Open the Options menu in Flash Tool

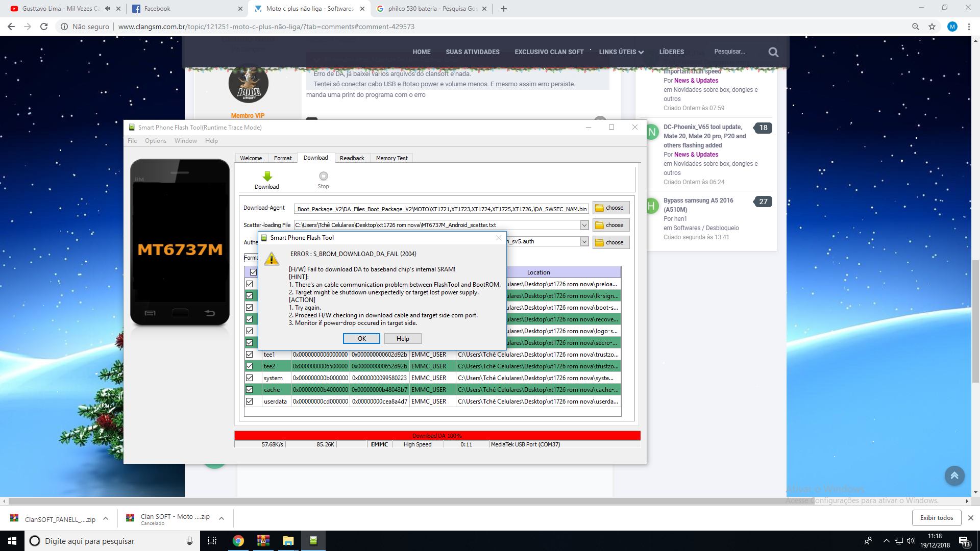point(156,141)
